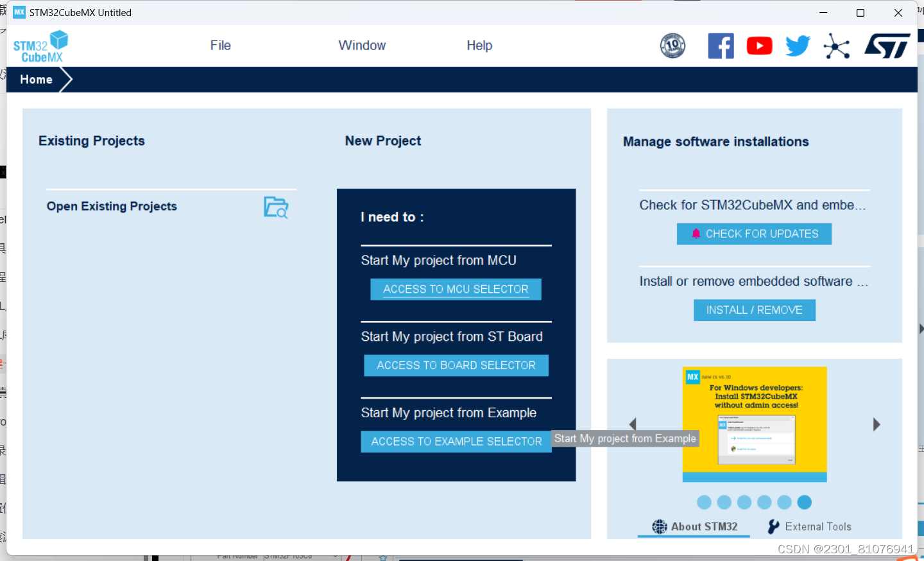Click the wrench icon beside External Tools
924x561 pixels.
tap(774, 526)
